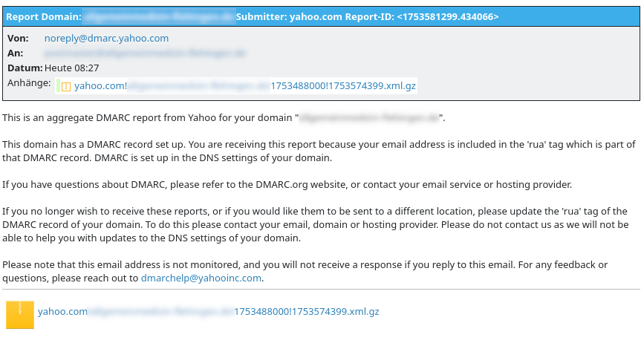Screen dimensions: 644x349
Task: Click the Anhänge: header label
Action: [29, 83]
